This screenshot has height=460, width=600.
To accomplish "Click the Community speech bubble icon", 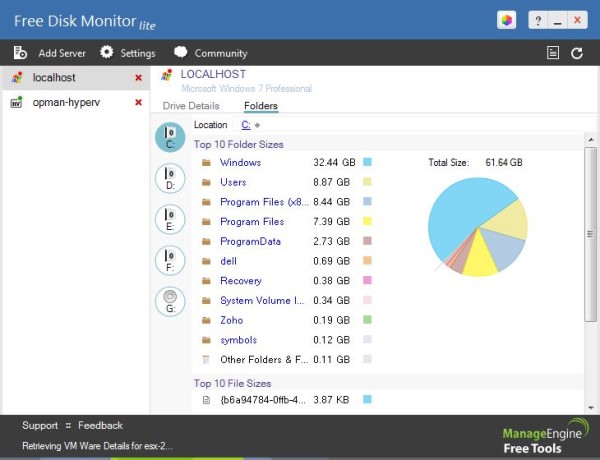I will point(181,52).
